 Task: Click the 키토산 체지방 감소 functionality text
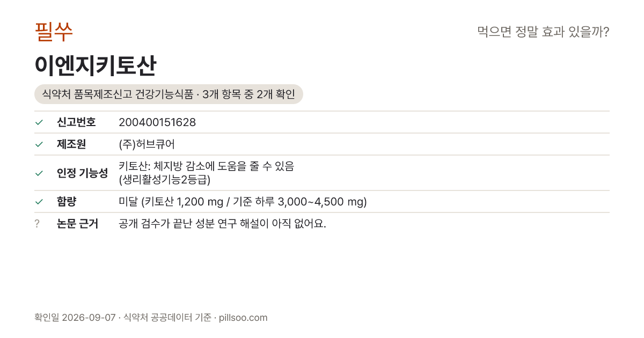[x=207, y=173]
